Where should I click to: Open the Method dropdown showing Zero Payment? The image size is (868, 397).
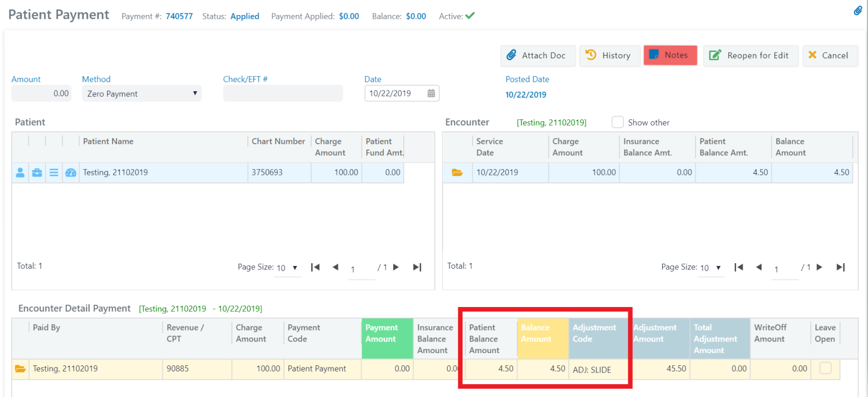[141, 93]
